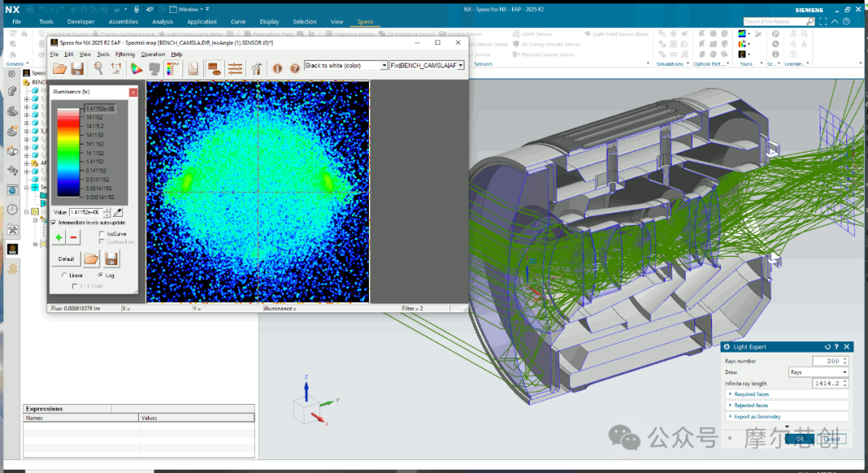Open the Black to white (color) dropdown

pyautogui.click(x=346, y=65)
